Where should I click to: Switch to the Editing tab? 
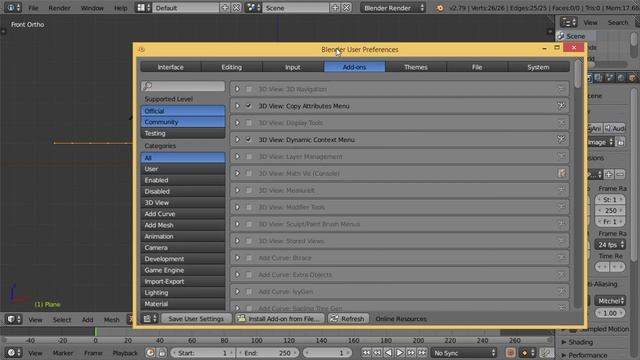pos(232,67)
